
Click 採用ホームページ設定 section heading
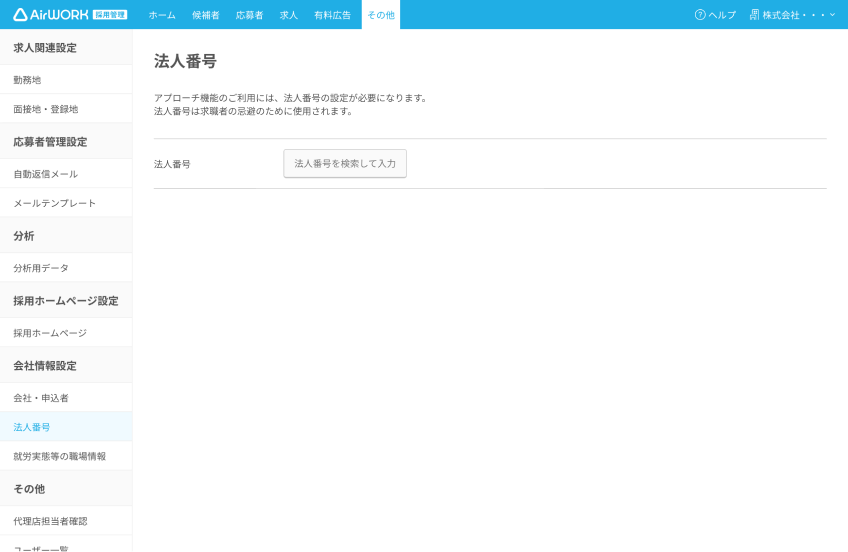click(x=66, y=301)
